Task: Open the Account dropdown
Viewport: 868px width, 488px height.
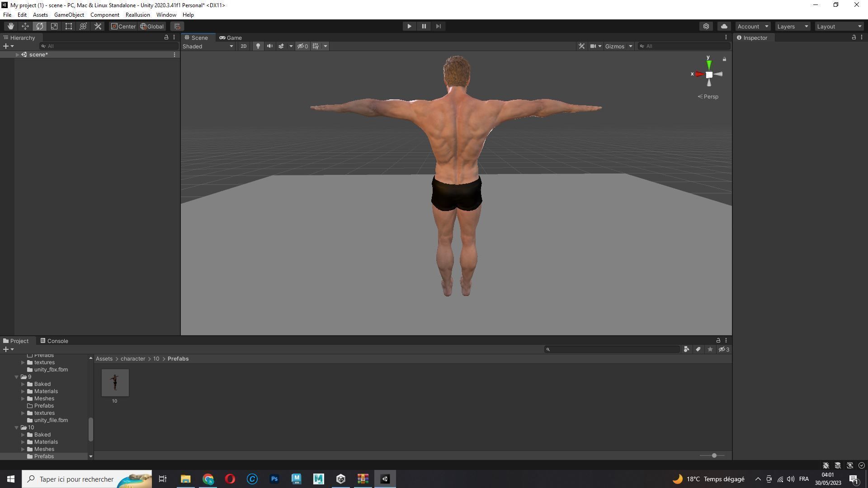Action: (753, 26)
